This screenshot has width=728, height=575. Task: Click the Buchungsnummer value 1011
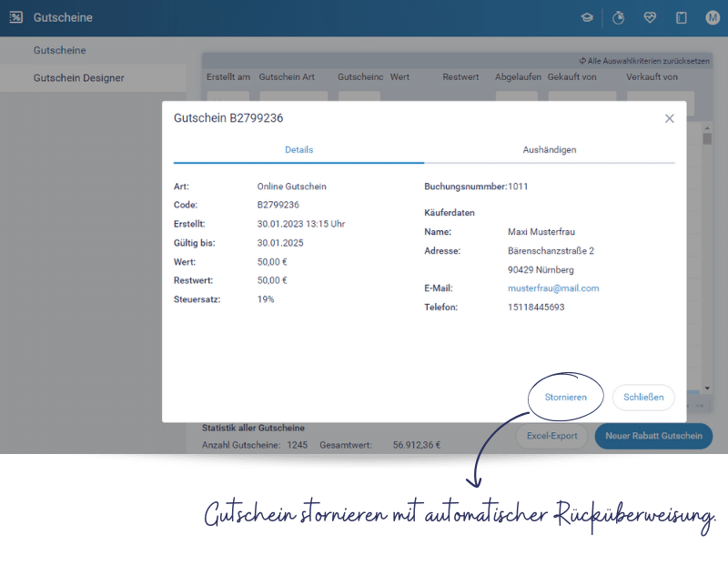(518, 187)
